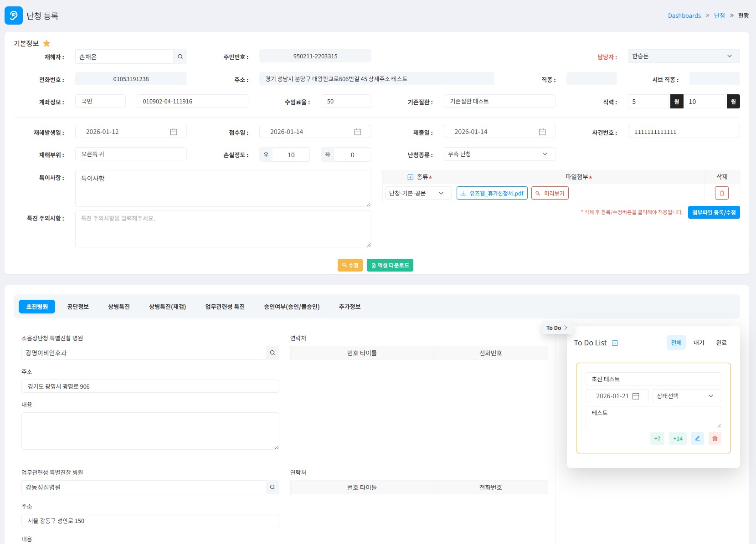Open calendar picker for 재해발생일
Viewport: 756px width, 544px height.
tap(174, 132)
